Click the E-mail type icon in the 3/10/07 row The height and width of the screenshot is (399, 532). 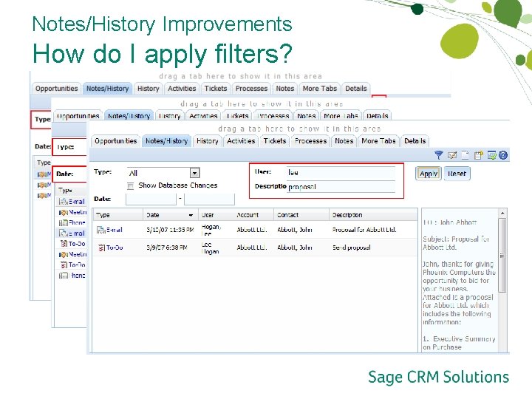point(100,230)
